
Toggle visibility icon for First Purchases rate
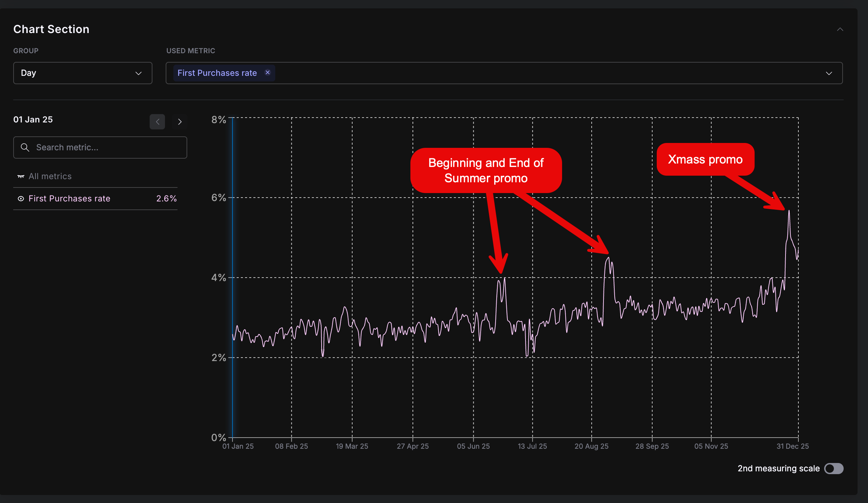[x=21, y=199]
